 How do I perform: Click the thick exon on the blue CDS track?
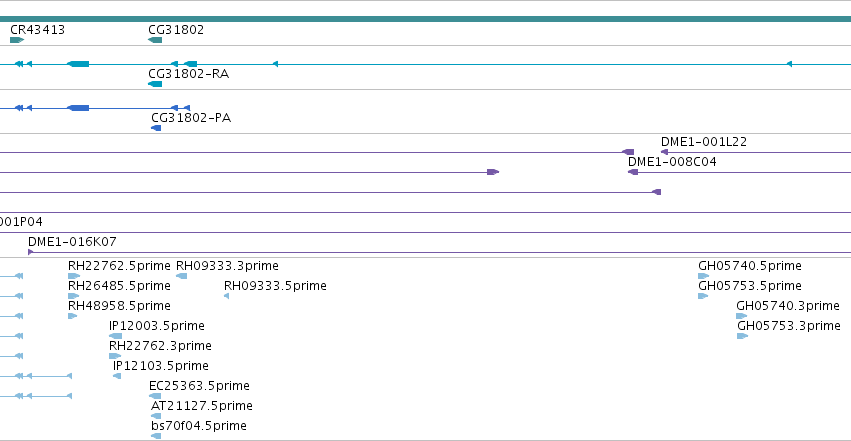[78, 108]
